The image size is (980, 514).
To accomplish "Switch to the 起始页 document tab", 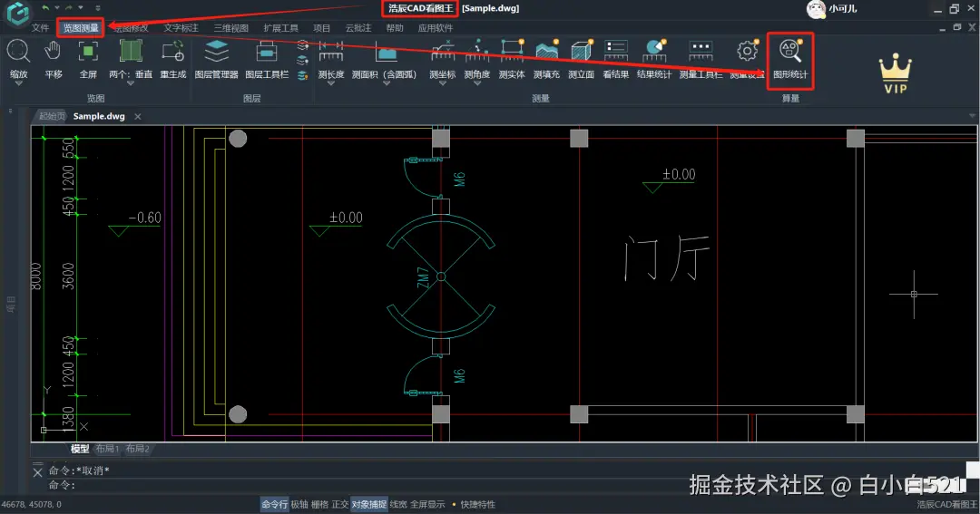I will 51,116.
